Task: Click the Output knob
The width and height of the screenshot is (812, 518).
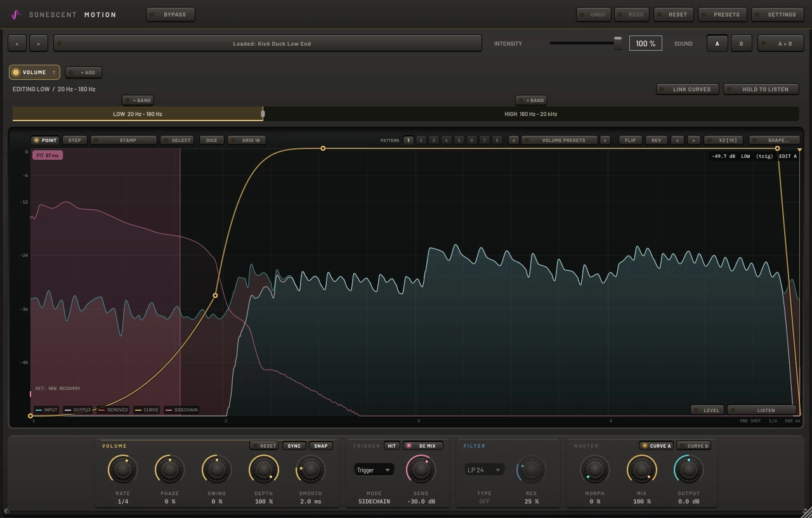Action: click(x=688, y=470)
